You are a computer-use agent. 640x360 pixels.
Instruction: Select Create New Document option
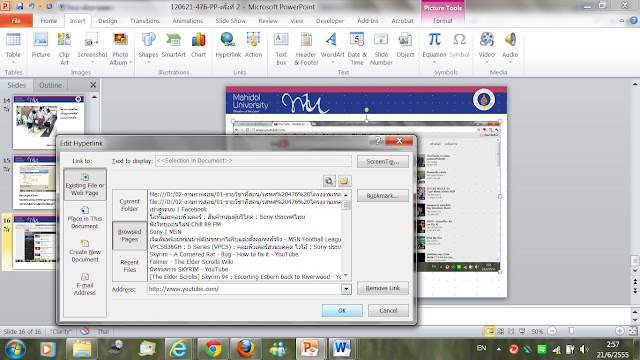click(x=85, y=251)
